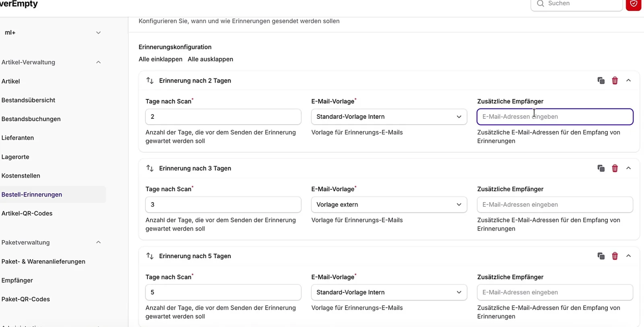Screen dimensions: 644x327
Task: Click 'Tage nach Scan' field with value 5
Action: [x=223, y=292]
